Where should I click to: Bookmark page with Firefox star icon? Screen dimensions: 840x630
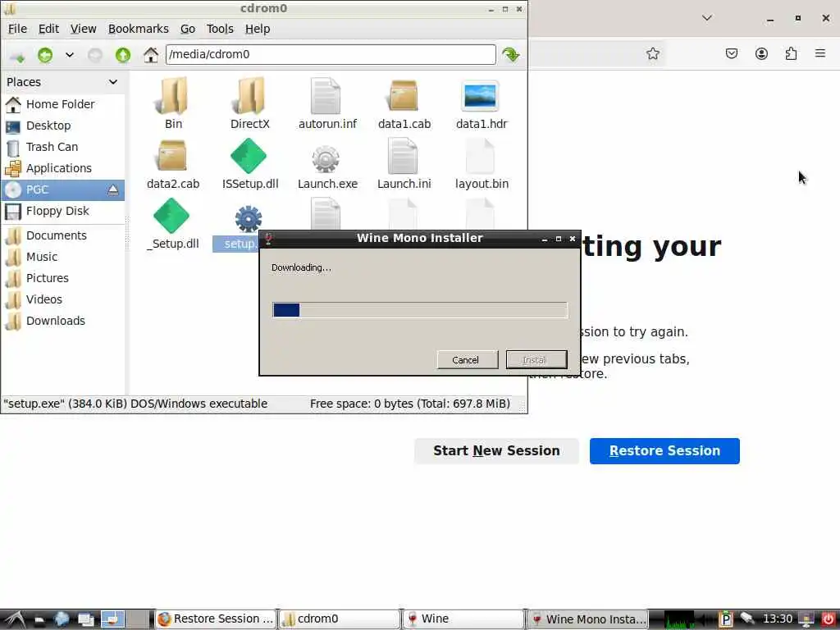(x=652, y=53)
